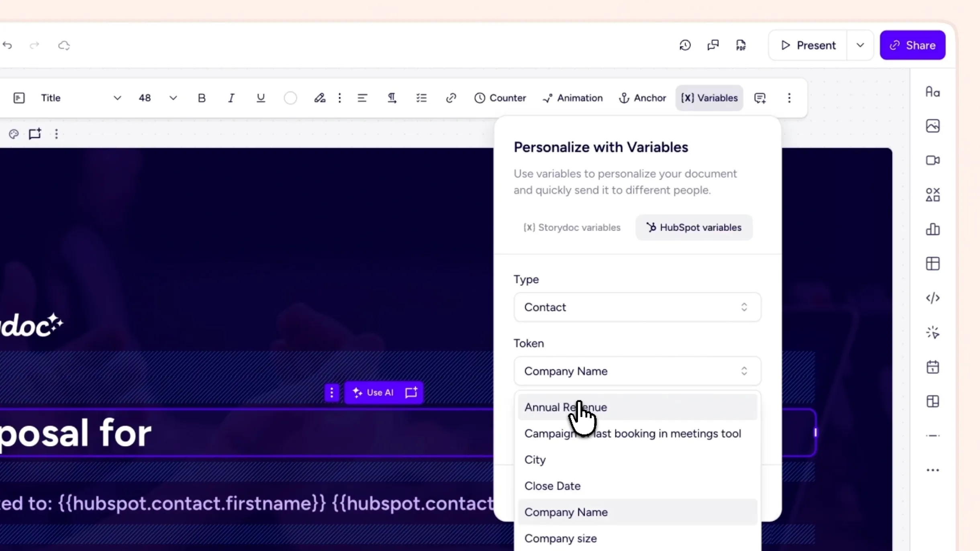Click the comment icon right of Use AI

(411, 393)
